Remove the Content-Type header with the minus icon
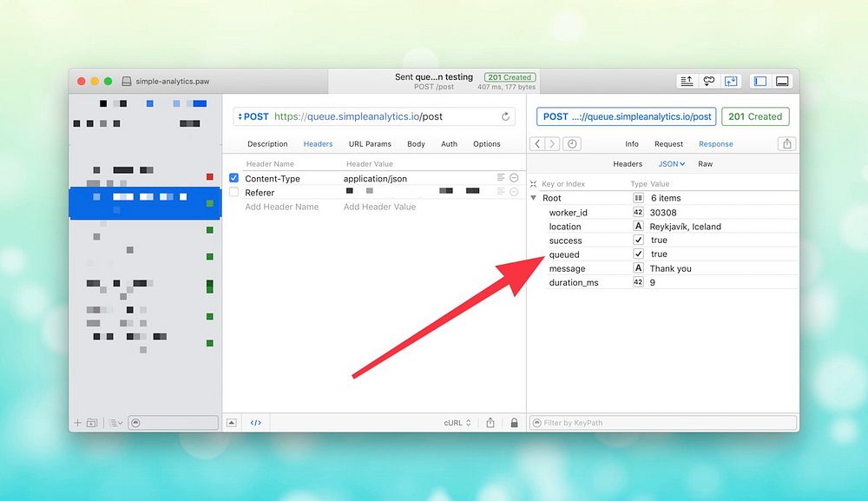This screenshot has width=868, height=501. [514, 178]
